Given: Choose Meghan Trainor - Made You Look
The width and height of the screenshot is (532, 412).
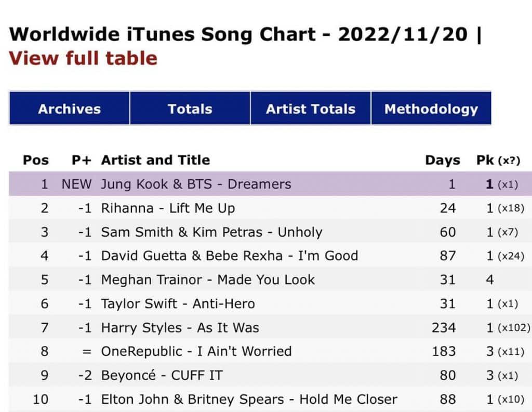Looking at the screenshot, I should click(208, 280).
